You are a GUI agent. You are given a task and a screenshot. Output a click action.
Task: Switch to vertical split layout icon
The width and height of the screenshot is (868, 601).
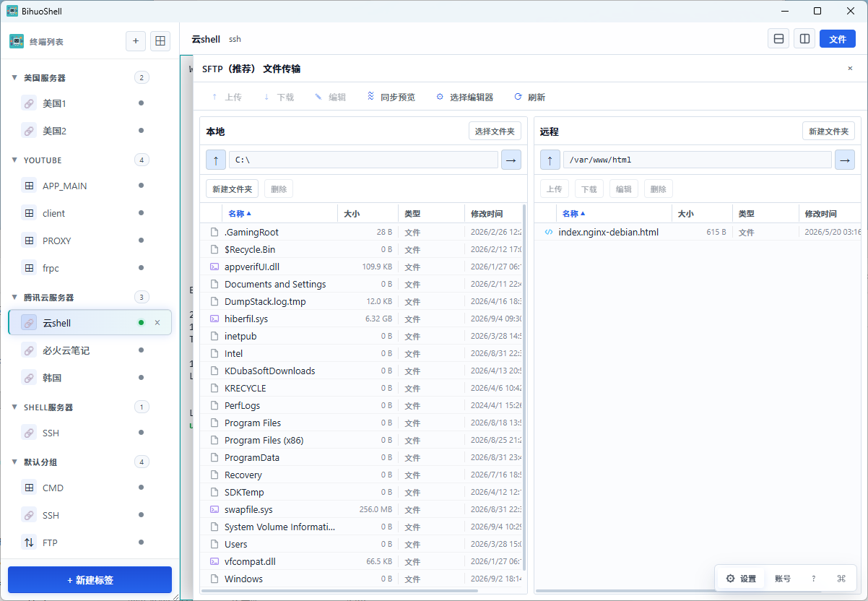coord(804,39)
